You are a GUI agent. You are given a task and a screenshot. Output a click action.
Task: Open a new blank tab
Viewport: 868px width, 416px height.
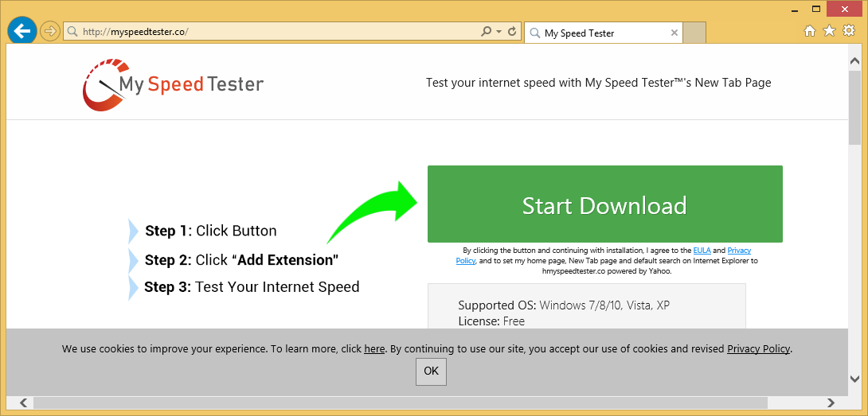tap(694, 33)
